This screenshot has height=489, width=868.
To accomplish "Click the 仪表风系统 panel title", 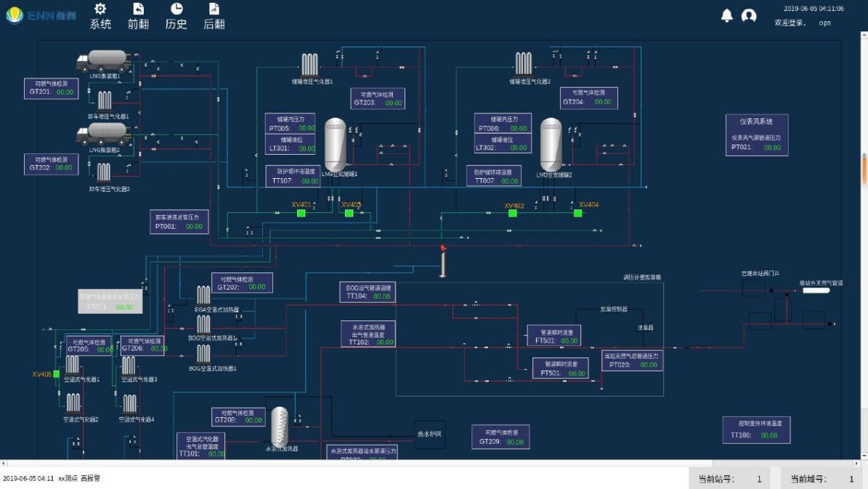I will pos(756,121).
